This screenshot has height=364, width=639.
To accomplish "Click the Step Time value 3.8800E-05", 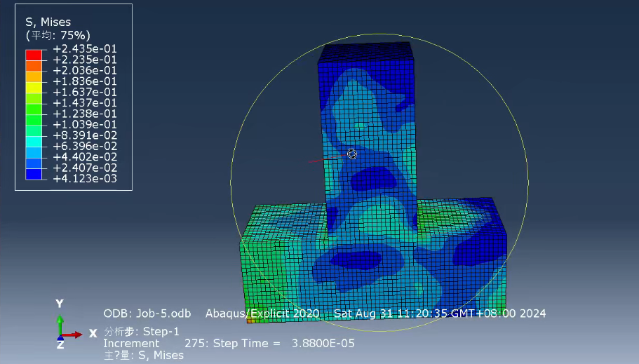I will tap(323, 343).
